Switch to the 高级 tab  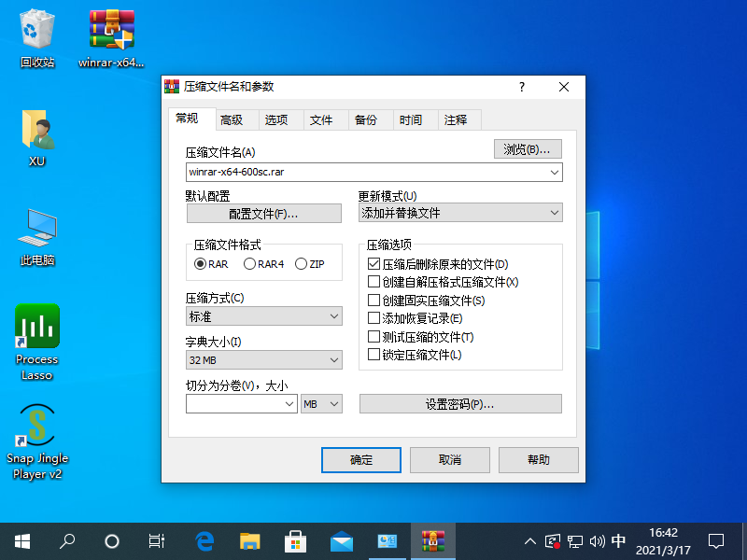[x=233, y=119]
